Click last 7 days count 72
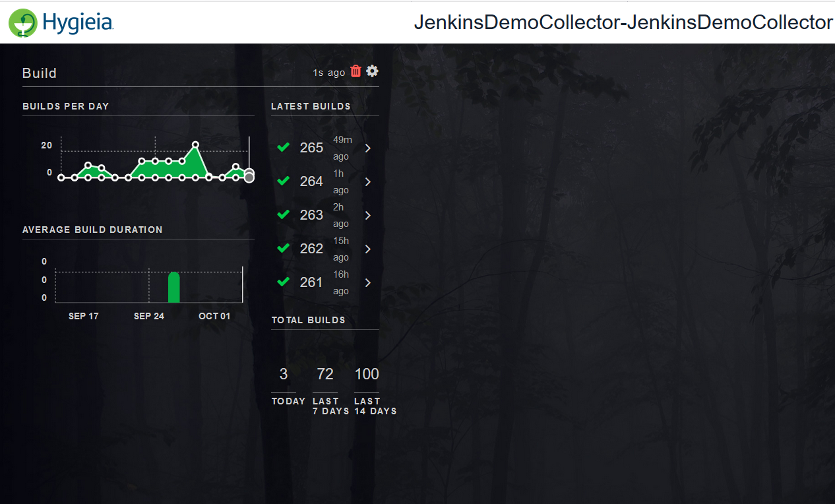The image size is (835, 504). 325,374
